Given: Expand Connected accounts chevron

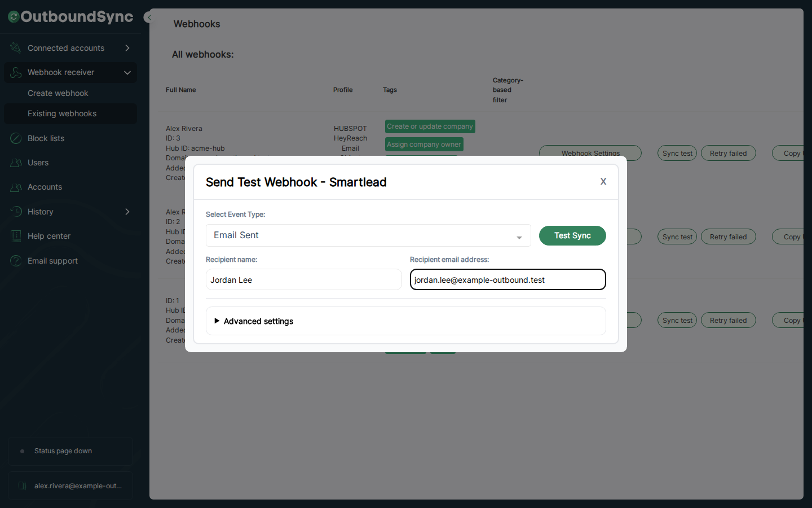Looking at the screenshot, I should click(x=127, y=48).
